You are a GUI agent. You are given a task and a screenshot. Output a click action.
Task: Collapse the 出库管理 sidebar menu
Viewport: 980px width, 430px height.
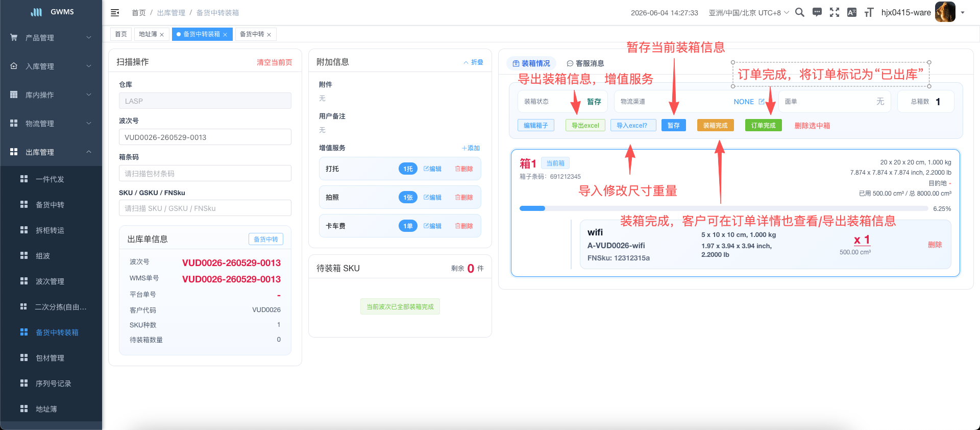(51, 152)
